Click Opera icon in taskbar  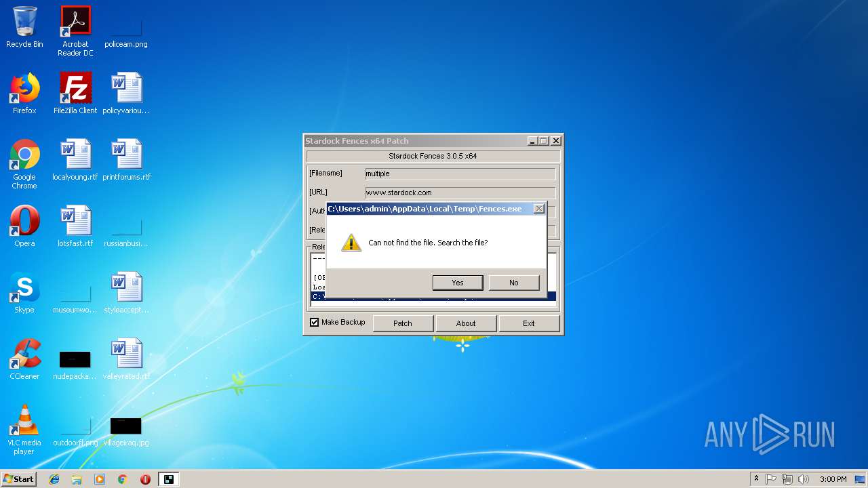click(x=145, y=479)
